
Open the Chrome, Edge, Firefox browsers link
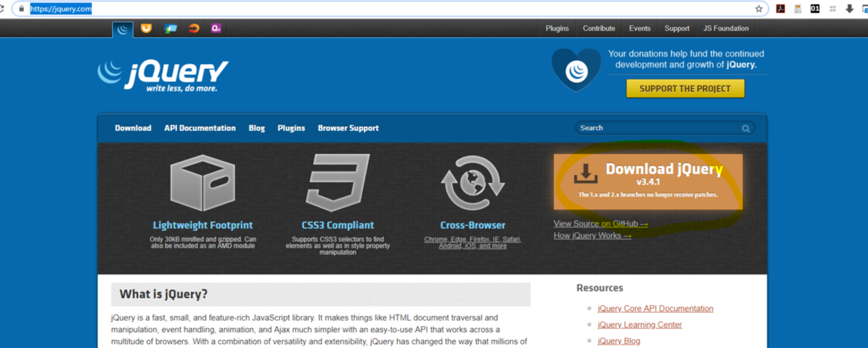(473, 242)
